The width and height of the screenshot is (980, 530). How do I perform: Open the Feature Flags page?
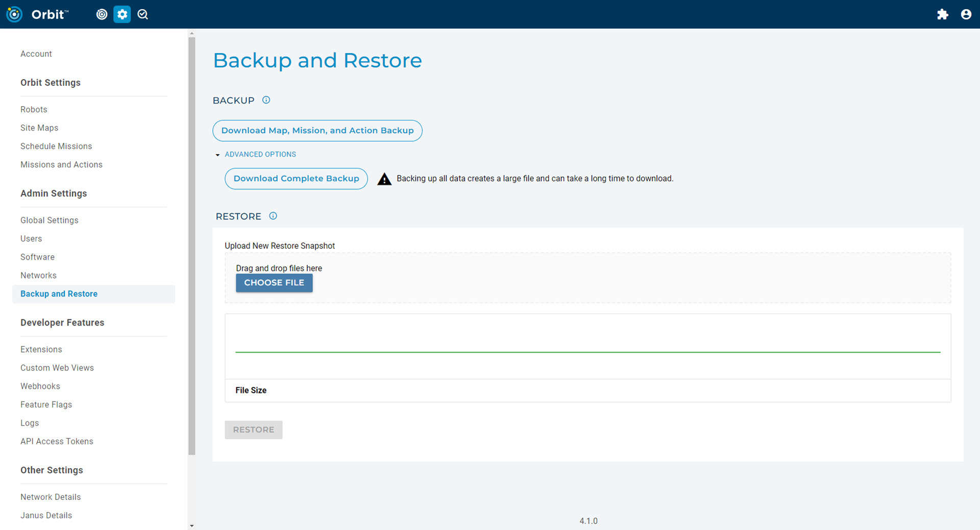click(x=46, y=405)
